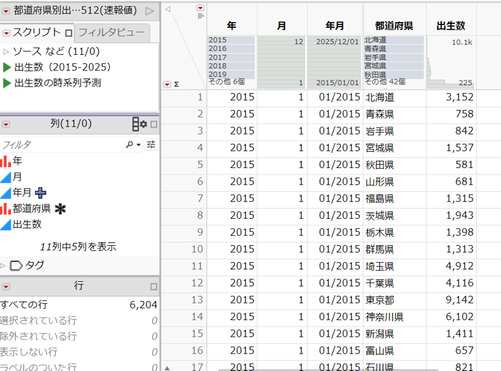Click the 東京都 cell
The height and width of the screenshot is (371, 501).
tap(395, 300)
